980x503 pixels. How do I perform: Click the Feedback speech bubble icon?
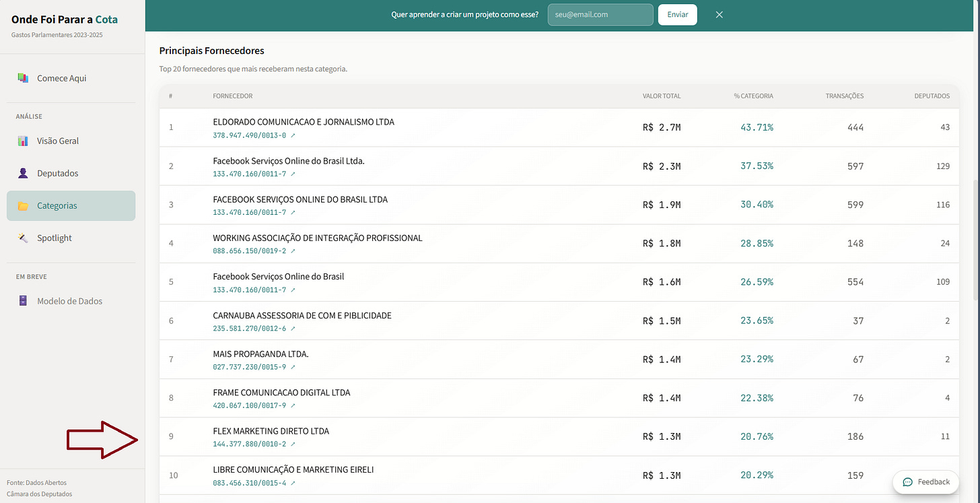pyautogui.click(x=907, y=482)
